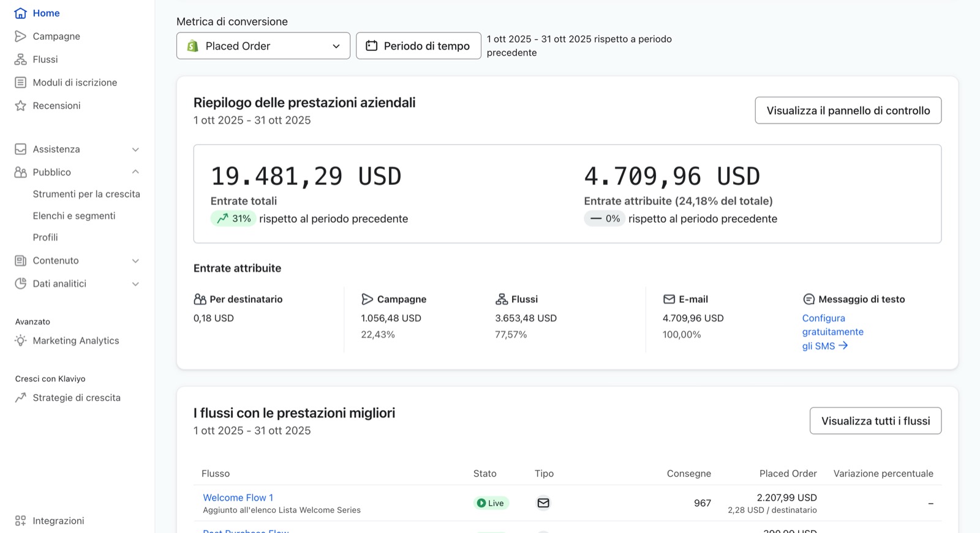
Task: Click the email type icon in Welcome Flow 1 row
Action: (543, 503)
